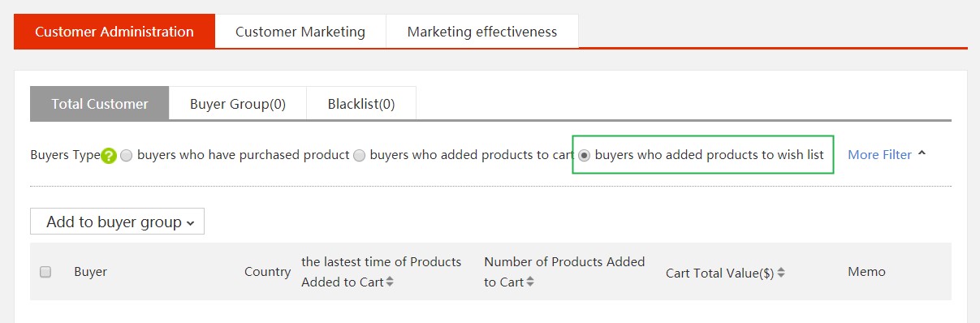The width and height of the screenshot is (980, 323).
Task: Sort by Cart Total Value arrows
Action: [781, 273]
